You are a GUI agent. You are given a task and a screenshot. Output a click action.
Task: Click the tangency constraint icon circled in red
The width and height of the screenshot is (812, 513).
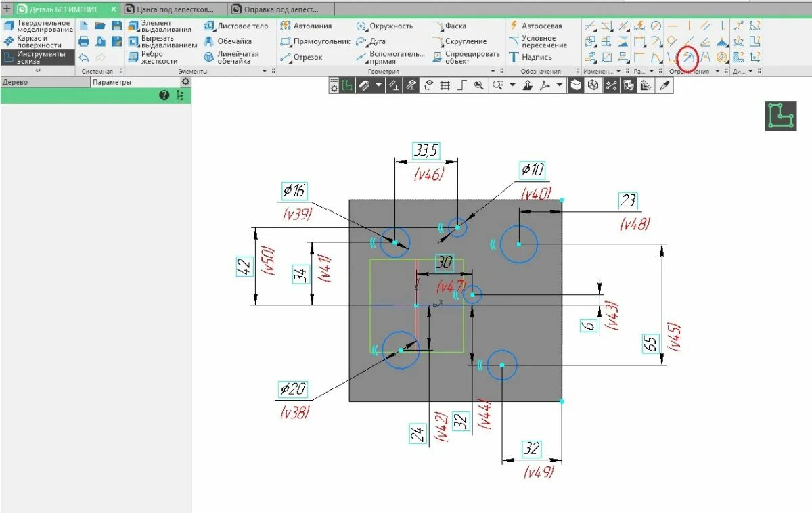tap(688, 58)
